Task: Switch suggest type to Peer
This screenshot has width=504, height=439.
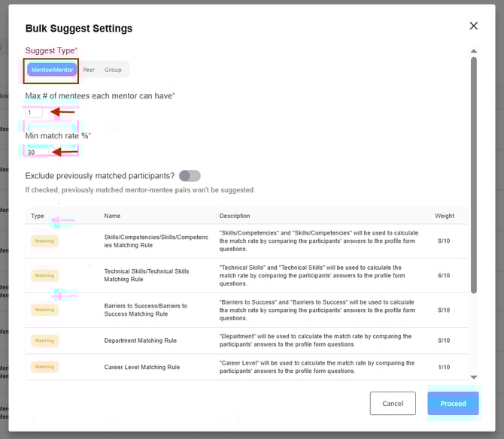Action: coord(89,70)
